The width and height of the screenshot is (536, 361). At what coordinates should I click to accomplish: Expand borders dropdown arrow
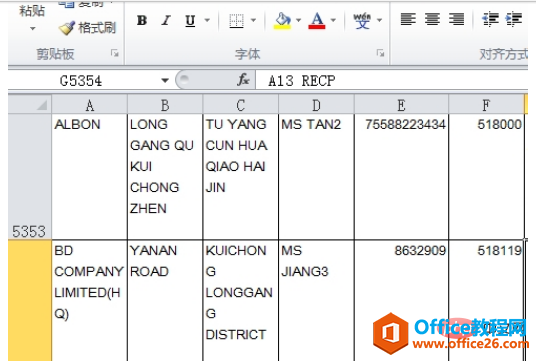coord(253,21)
